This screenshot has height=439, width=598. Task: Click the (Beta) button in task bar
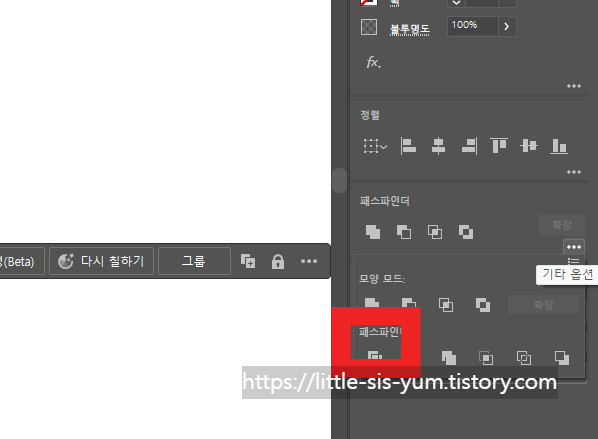tap(22, 261)
